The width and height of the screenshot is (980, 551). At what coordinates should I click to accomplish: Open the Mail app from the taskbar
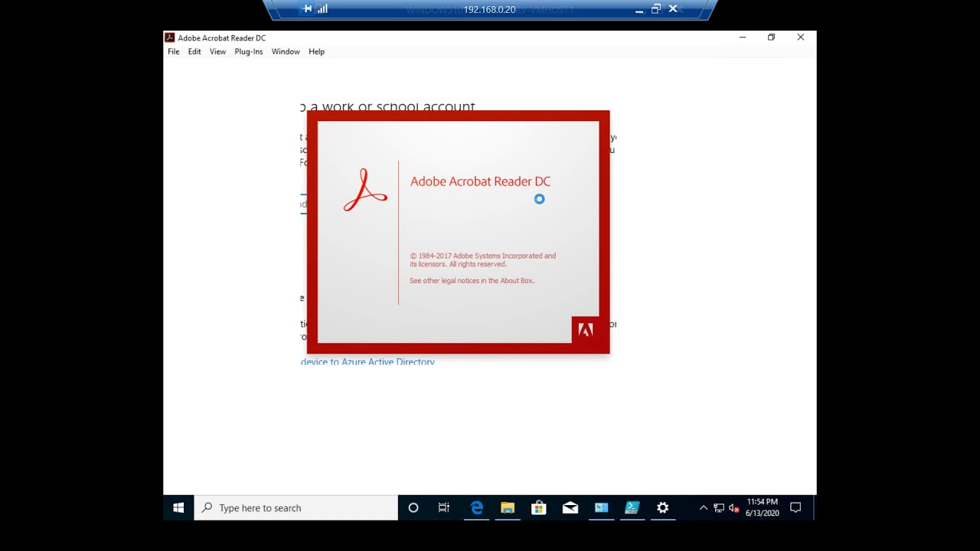(x=570, y=507)
